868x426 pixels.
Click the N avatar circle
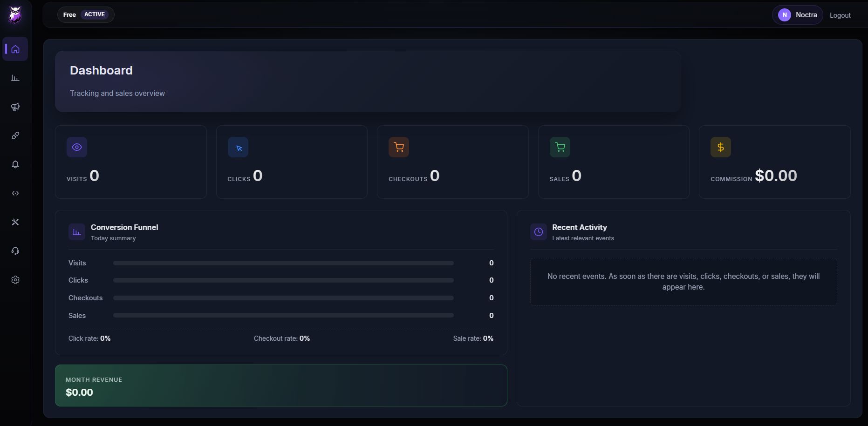click(x=785, y=15)
